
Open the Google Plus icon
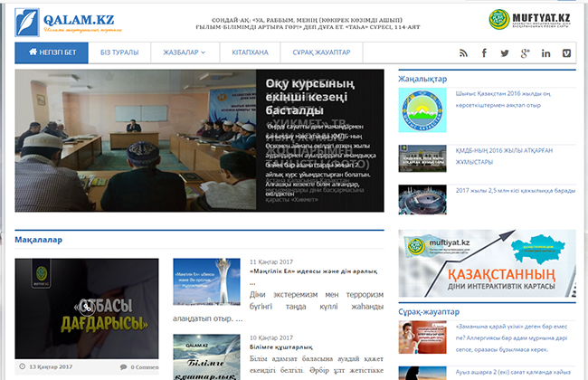525,53
